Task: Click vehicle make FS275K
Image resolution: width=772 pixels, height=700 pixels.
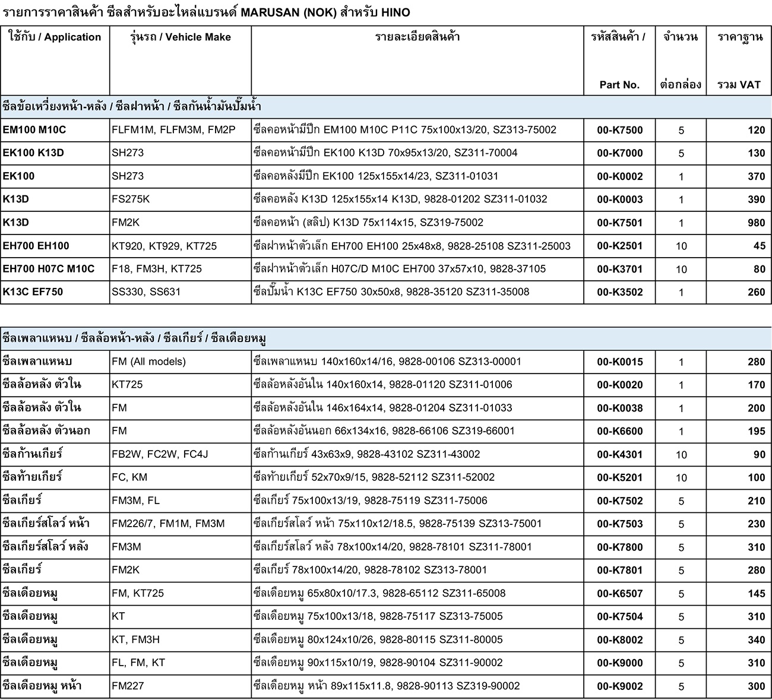Action: tap(131, 199)
